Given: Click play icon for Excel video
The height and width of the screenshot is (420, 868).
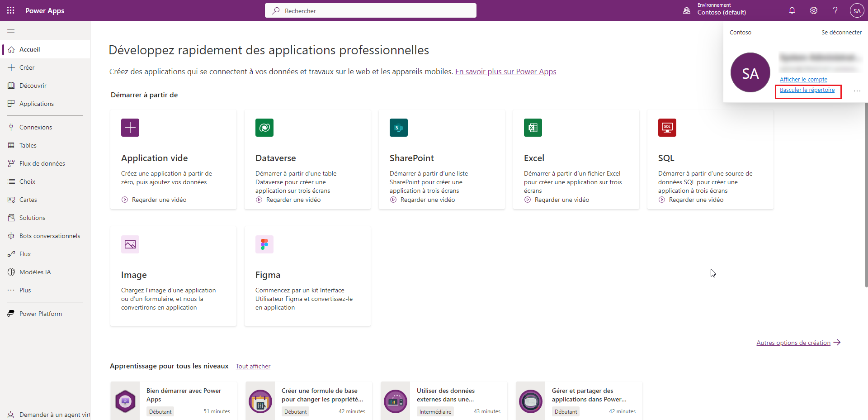Looking at the screenshot, I should (x=528, y=200).
